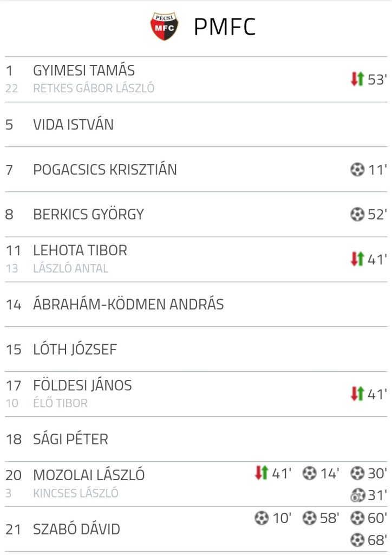
Task: Open Ábrahám-Ködmen András player entry
Action: (128, 305)
